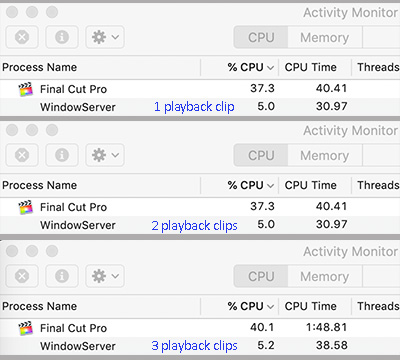The image size is (400, 360).
Task: Click CPU time 30.97 in 2 playback clips window
Action: click(332, 224)
